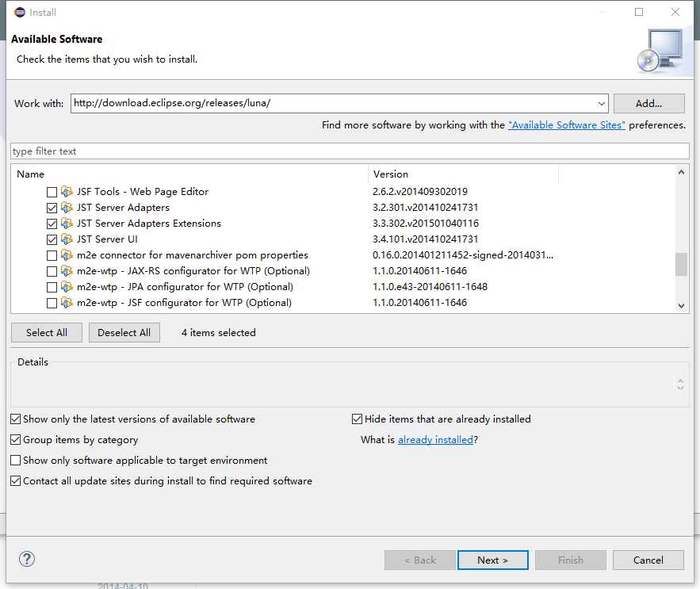
Task: Click the JSF configurator feature icon
Action: click(67, 303)
